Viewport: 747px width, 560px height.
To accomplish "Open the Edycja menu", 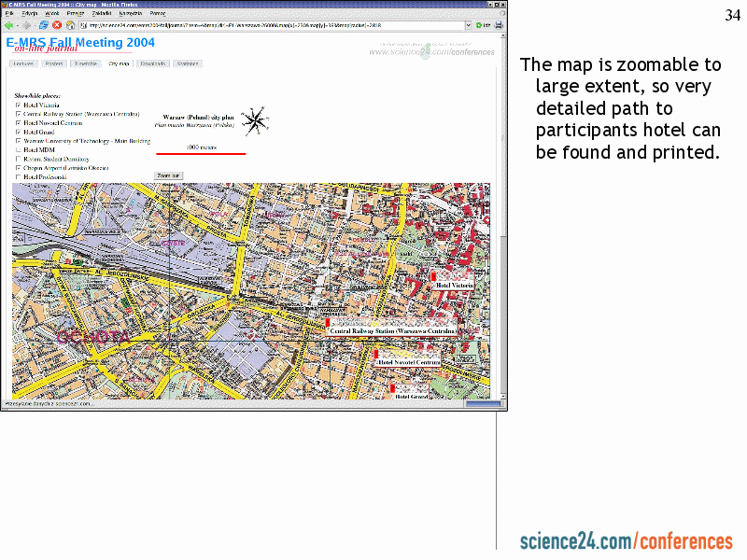I will [30, 15].
